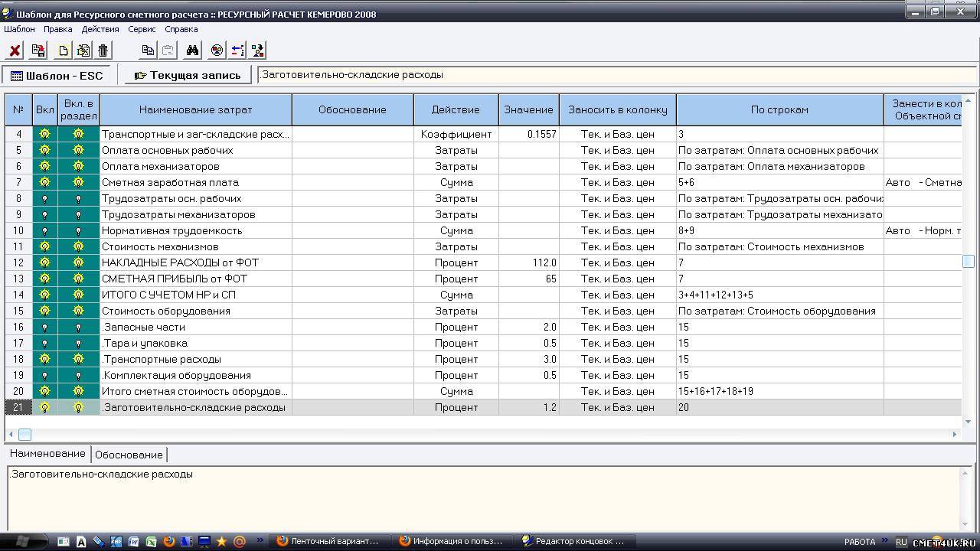Click the value 0.1557 in Значение column

542,134
